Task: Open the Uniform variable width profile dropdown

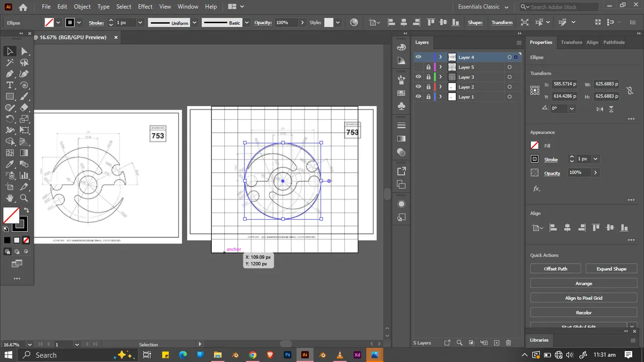Action: click(194, 23)
